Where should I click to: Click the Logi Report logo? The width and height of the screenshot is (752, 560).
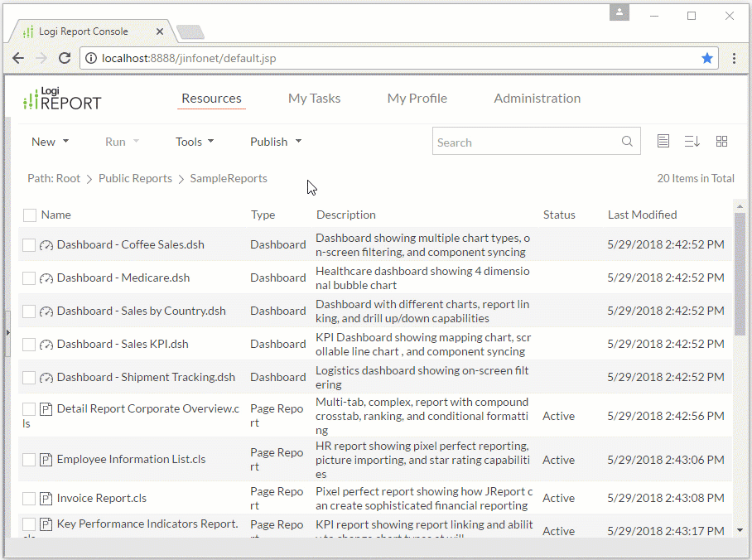(x=62, y=99)
